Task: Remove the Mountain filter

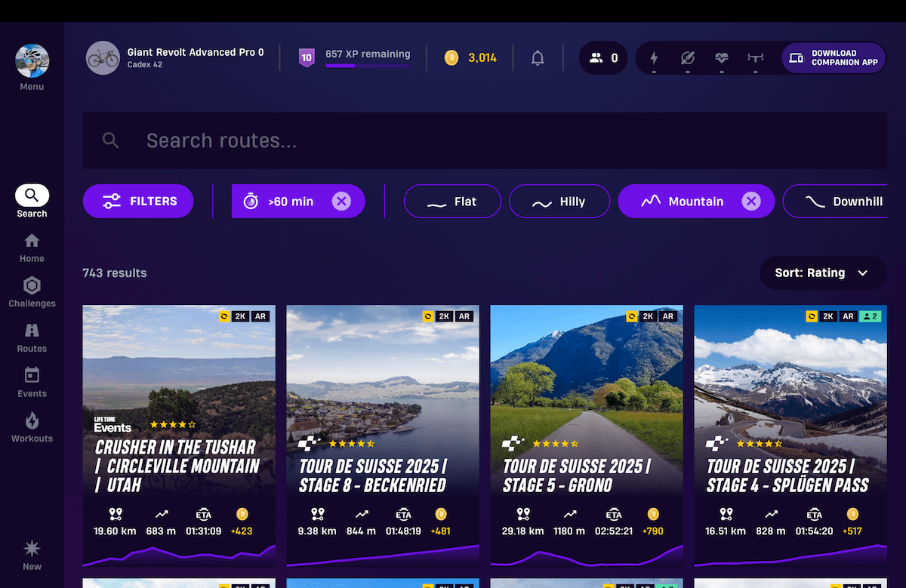Action: tap(750, 201)
